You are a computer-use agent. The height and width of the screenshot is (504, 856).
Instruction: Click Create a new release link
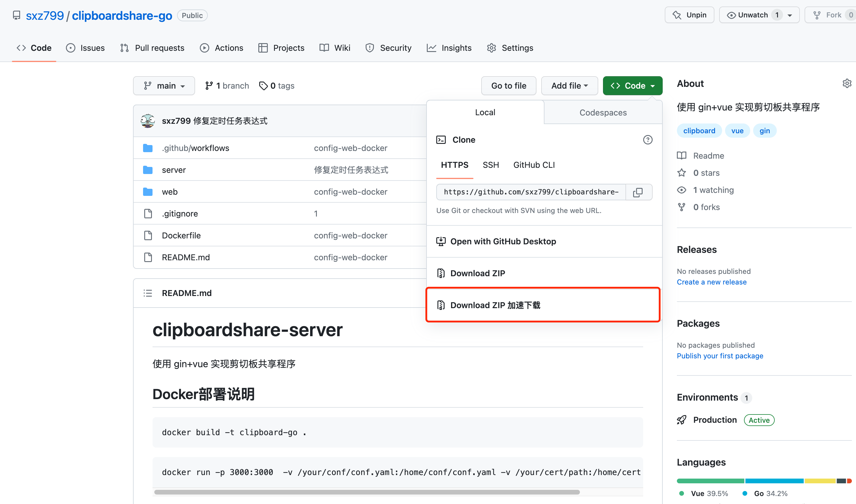click(x=711, y=282)
